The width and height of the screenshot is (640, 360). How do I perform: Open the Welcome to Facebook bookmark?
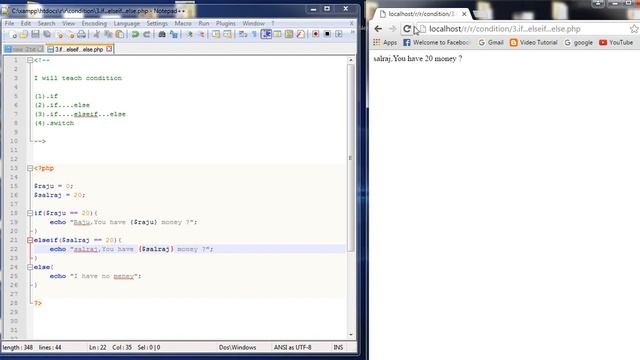[436, 42]
